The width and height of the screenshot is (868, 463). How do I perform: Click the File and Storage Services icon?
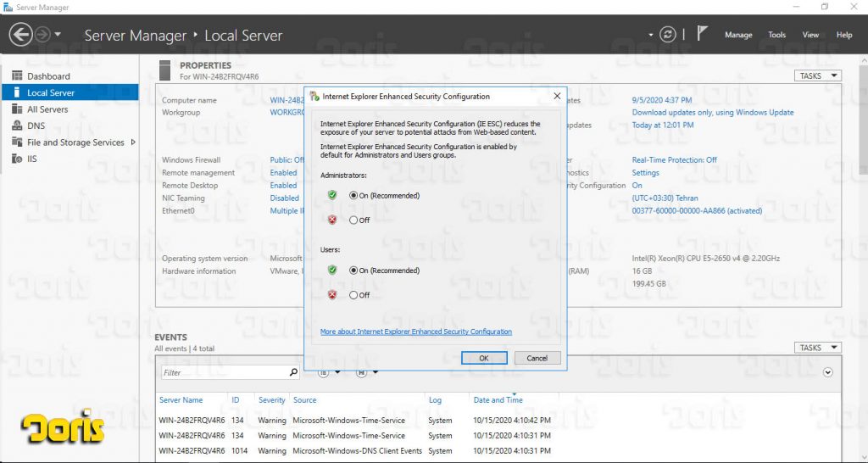pos(17,142)
